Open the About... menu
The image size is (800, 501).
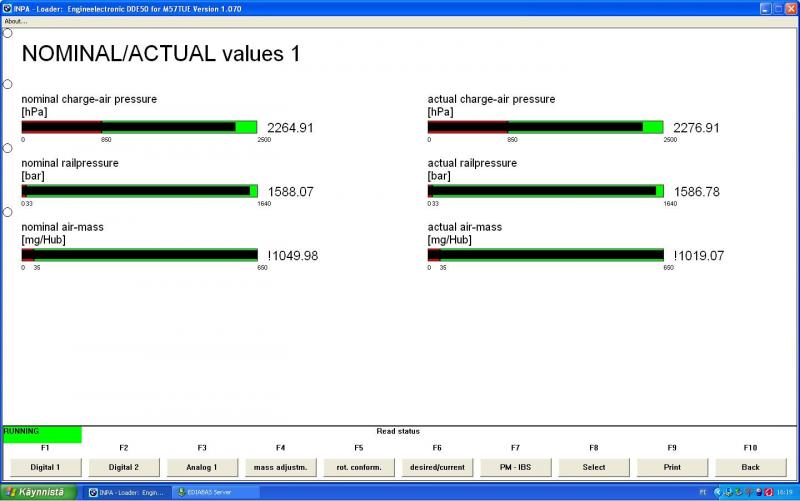click(15, 20)
